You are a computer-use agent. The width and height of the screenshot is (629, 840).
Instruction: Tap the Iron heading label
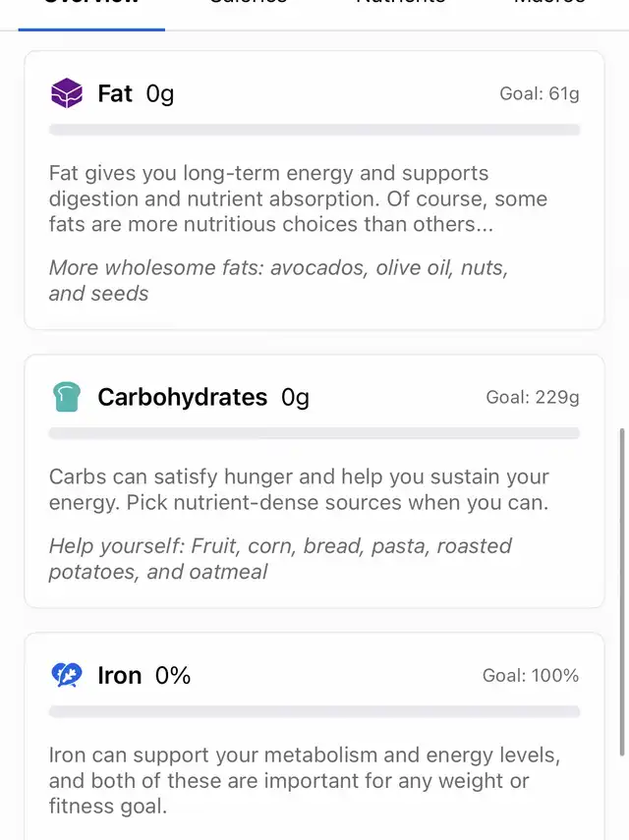coord(119,675)
